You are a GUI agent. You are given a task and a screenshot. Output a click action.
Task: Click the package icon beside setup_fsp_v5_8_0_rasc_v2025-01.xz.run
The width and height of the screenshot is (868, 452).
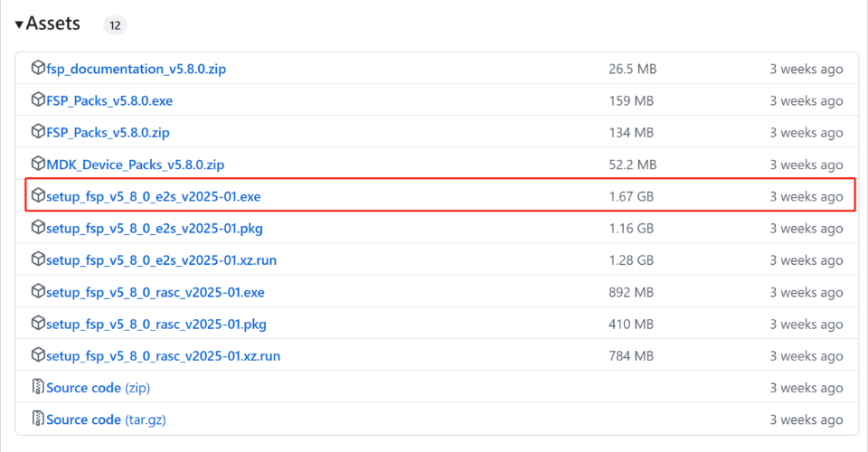(38, 354)
